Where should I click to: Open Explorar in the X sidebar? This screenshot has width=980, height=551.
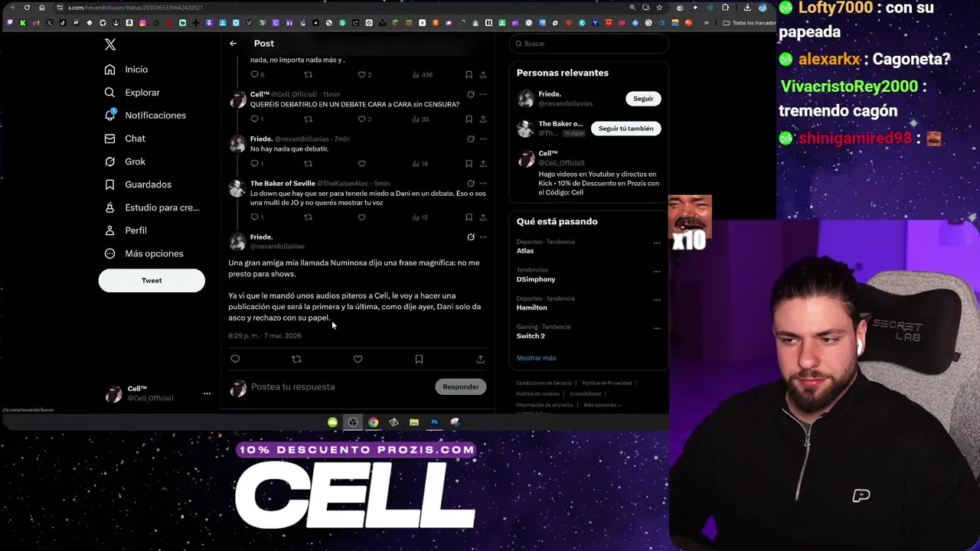coord(132,93)
